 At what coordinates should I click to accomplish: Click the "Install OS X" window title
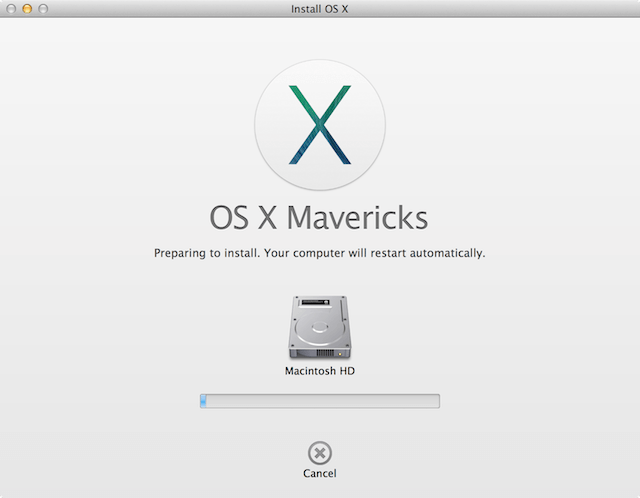tap(320, 9)
